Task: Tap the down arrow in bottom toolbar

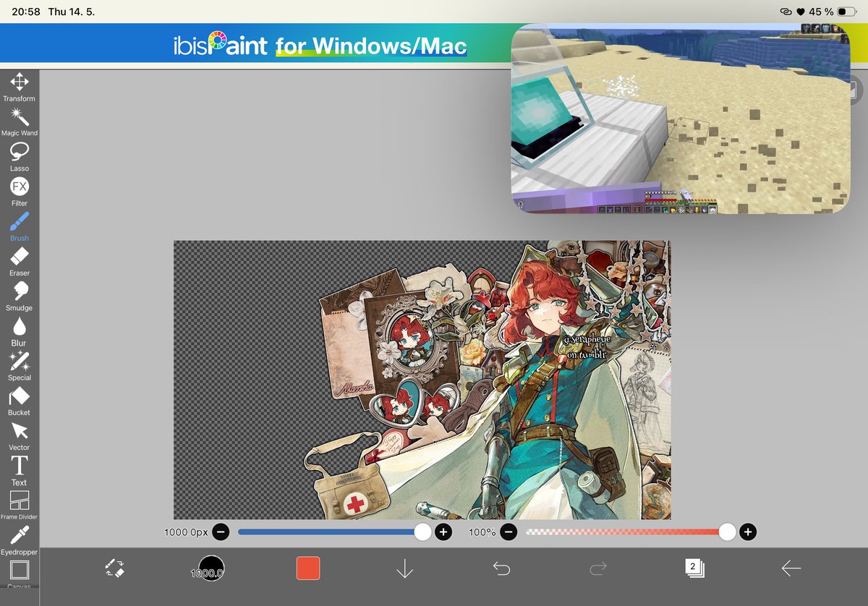Action: 404,568
